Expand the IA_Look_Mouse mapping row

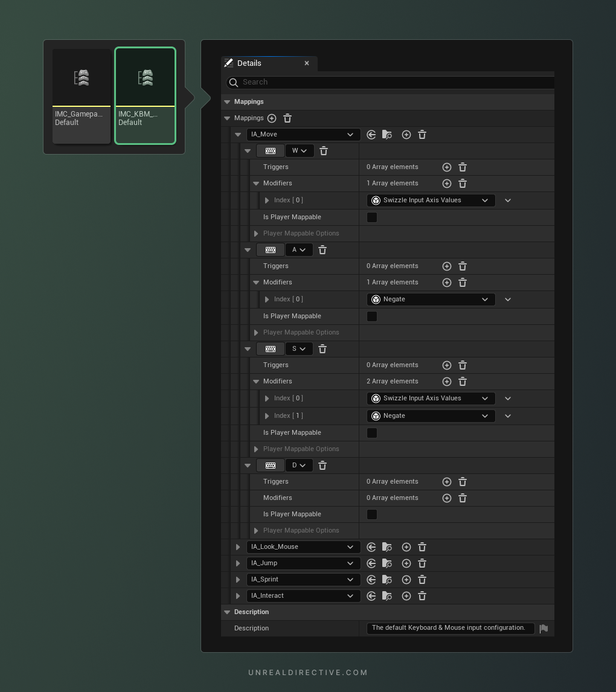click(x=238, y=547)
